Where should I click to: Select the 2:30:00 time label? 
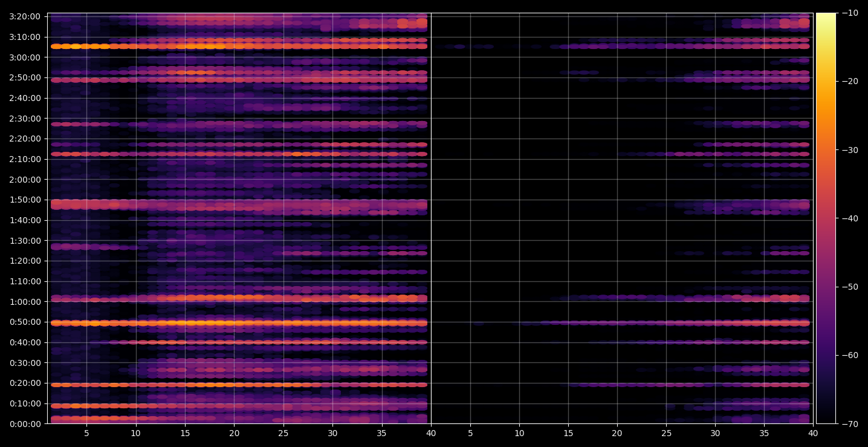pos(25,119)
